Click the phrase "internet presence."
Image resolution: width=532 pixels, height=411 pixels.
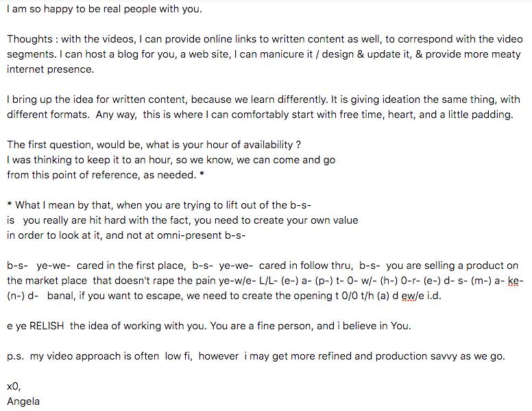point(51,69)
